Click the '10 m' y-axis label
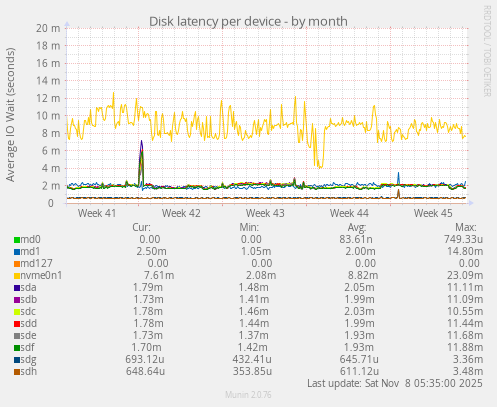This screenshot has width=497, height=407. click(48, 116)
